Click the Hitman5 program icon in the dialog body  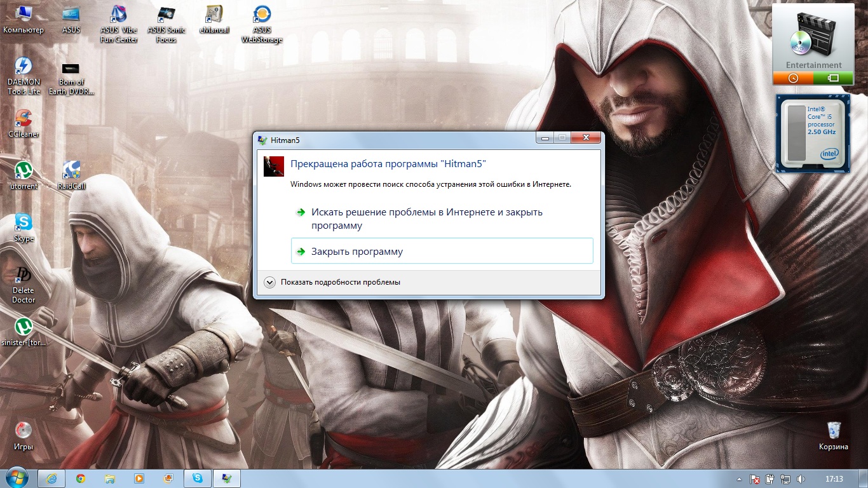tap(274, 166)
